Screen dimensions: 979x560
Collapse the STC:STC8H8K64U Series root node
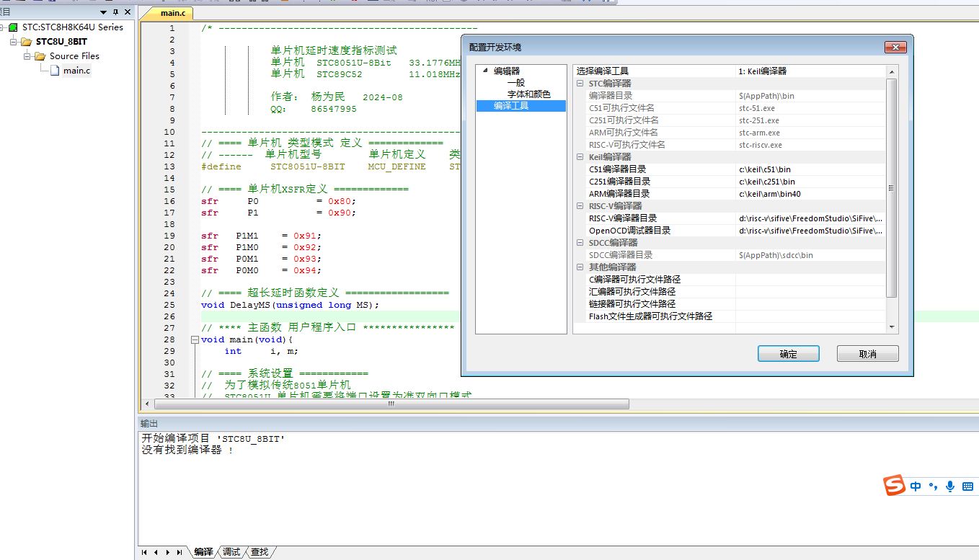coord(2,27)
